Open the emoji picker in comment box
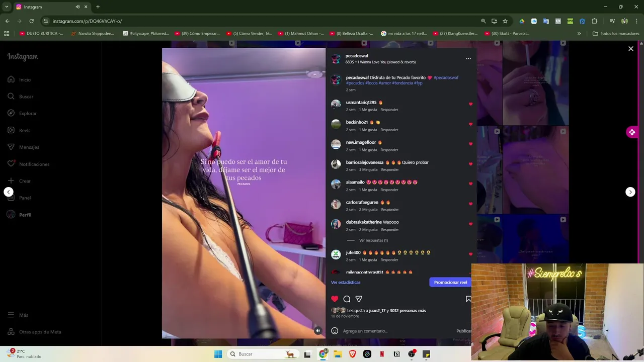 pyautogui.click(x=335, y=331)
